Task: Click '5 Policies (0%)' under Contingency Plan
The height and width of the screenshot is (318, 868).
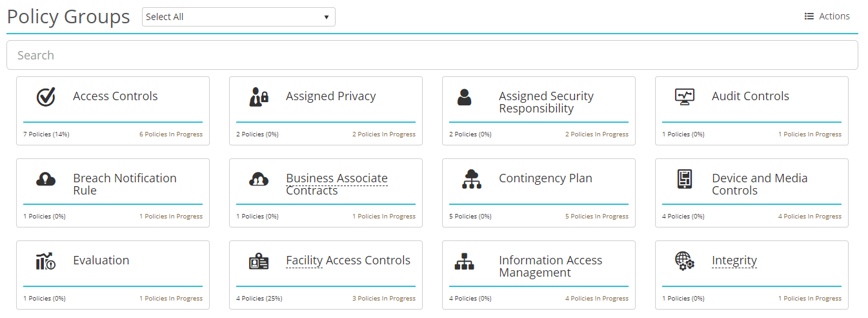Action: [470, 217]
